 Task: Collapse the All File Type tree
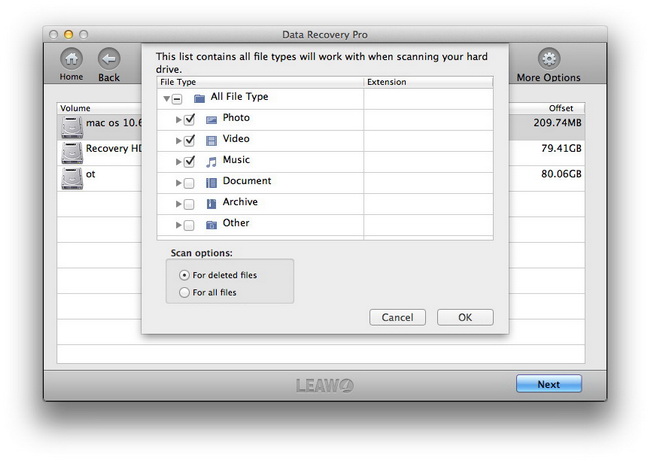click(167, 99)
